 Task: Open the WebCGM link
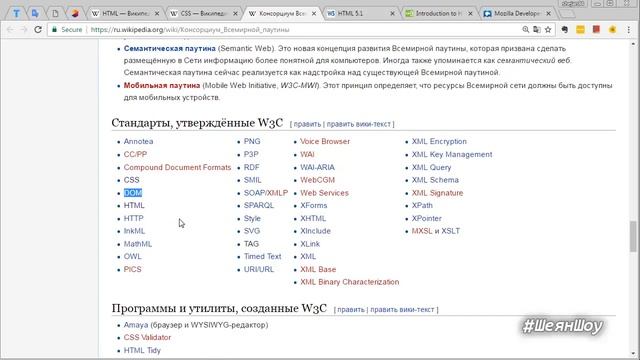[317, 180]
